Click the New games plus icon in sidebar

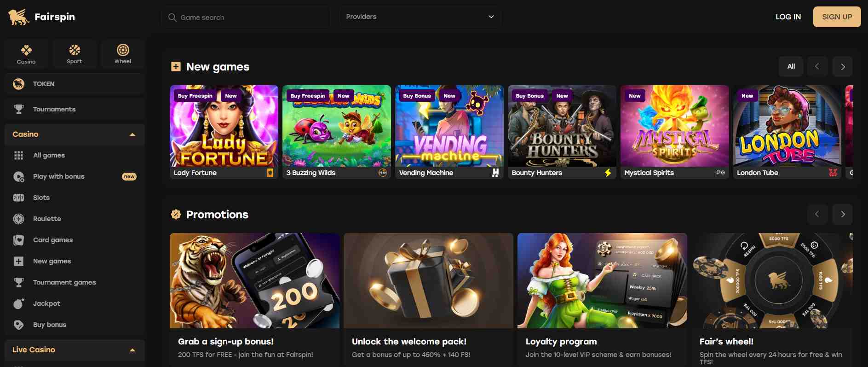(18, 261)
